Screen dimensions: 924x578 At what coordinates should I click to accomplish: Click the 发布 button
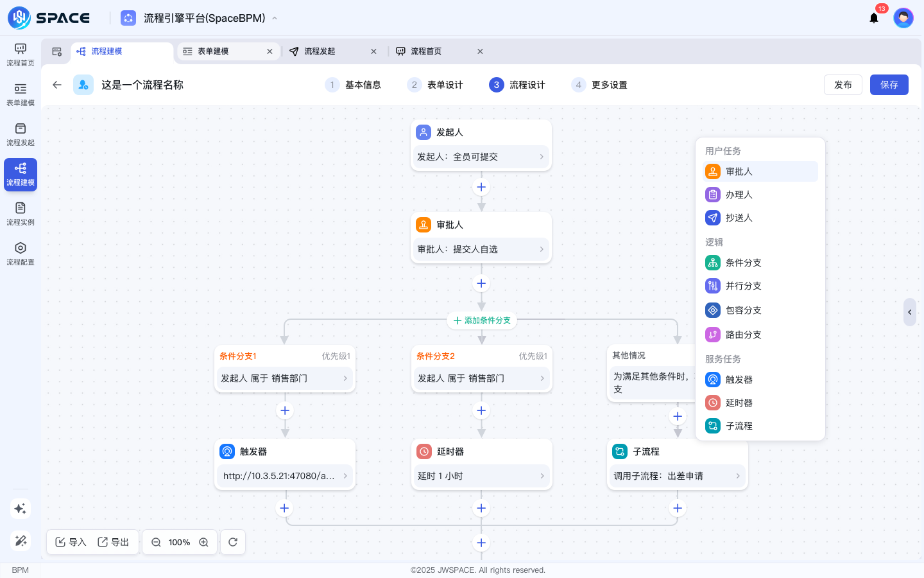coord(843,85)
